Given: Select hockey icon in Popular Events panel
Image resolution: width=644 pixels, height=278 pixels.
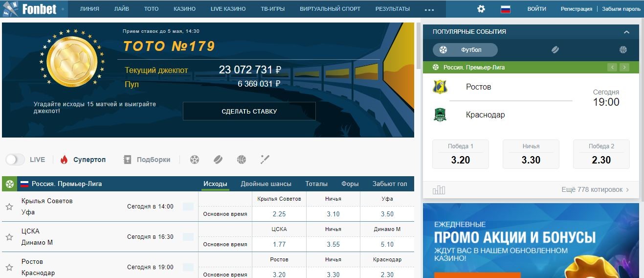Looking at the screenshot, I should pyautogui.click(x=555, y=49).
